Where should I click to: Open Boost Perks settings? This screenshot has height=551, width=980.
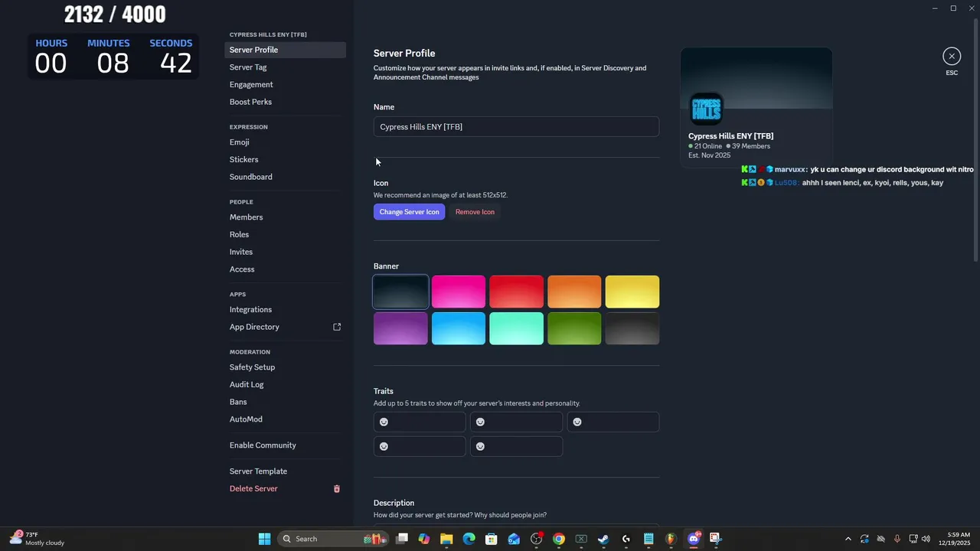[x=285, y=102]
